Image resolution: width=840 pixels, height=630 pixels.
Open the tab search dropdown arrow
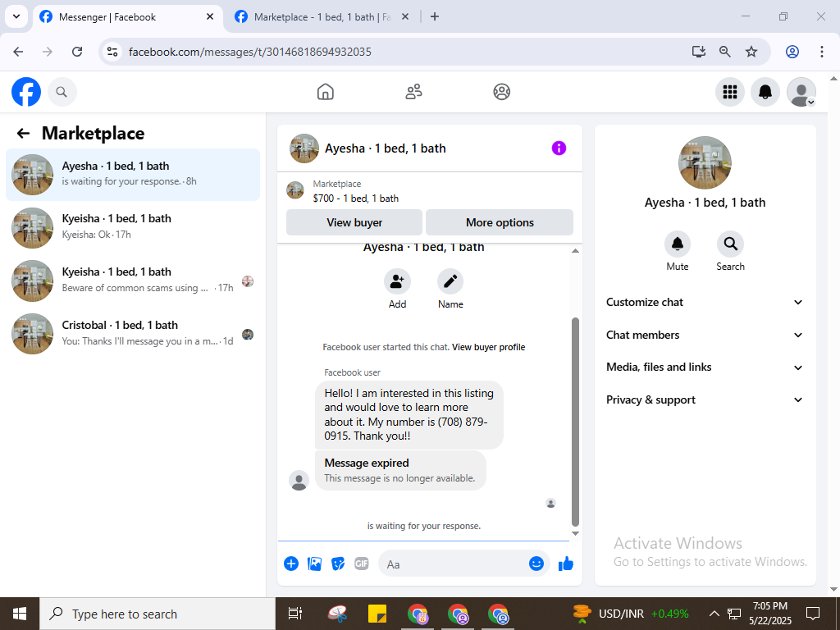16,16
